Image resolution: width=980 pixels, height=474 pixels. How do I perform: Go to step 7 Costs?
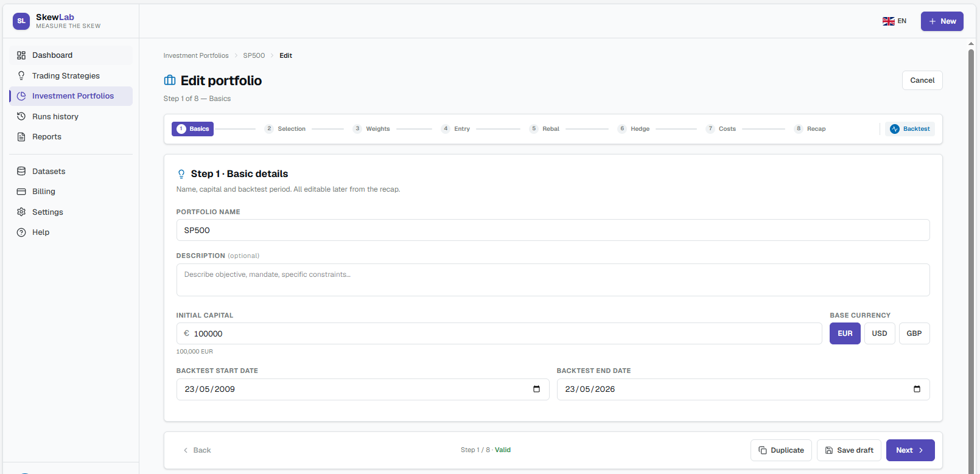coord(721,129)
